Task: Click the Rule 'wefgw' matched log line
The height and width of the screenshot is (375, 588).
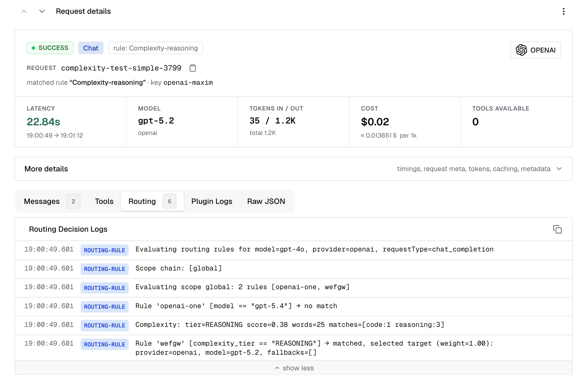Action: (x=314, y=348)
